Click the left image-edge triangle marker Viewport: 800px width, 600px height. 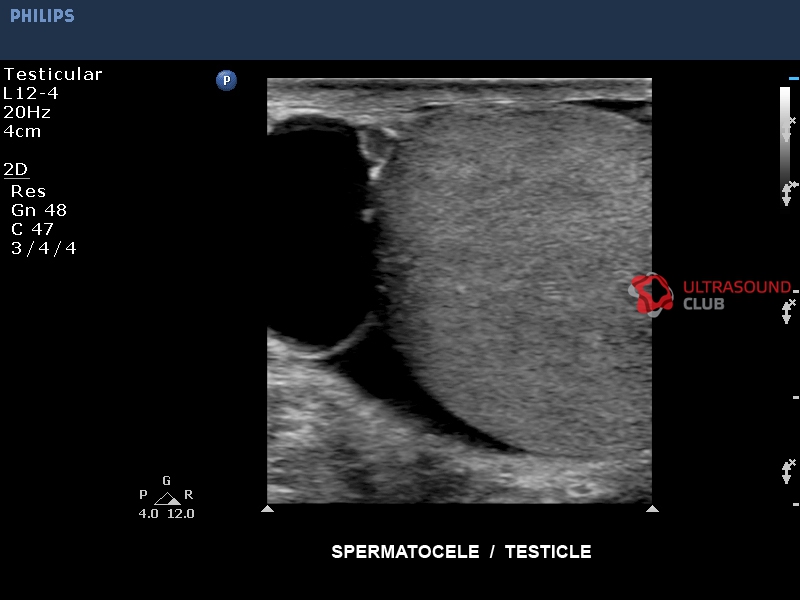[267, 509]
